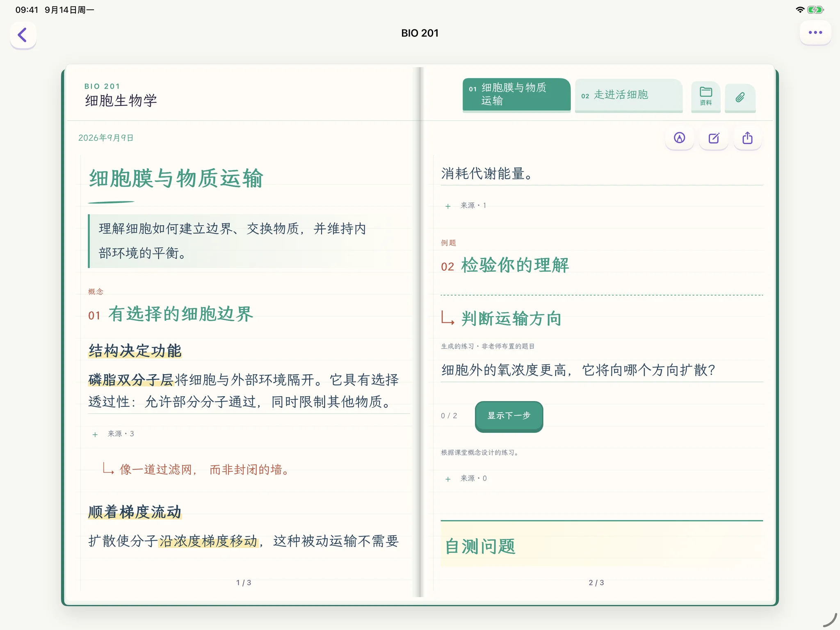Tap the summary quote 理解细胞如何建立边界
Viewport: 840px width, 630px height.
point(232,241)
